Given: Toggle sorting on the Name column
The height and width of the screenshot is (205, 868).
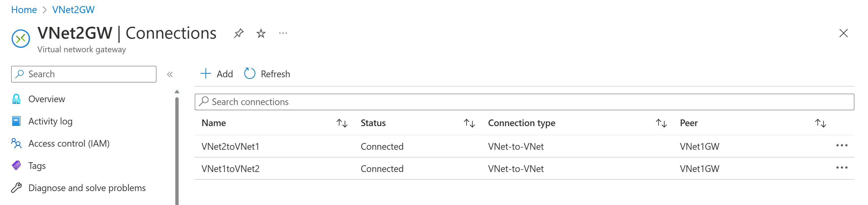Looking at the screenshot, I should tap(342, 123).
